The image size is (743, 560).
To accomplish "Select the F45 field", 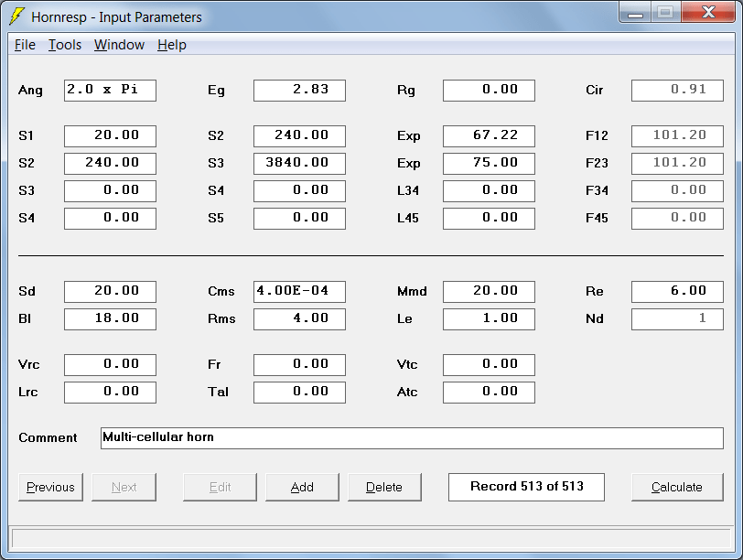I will click(x=677, y=219).
